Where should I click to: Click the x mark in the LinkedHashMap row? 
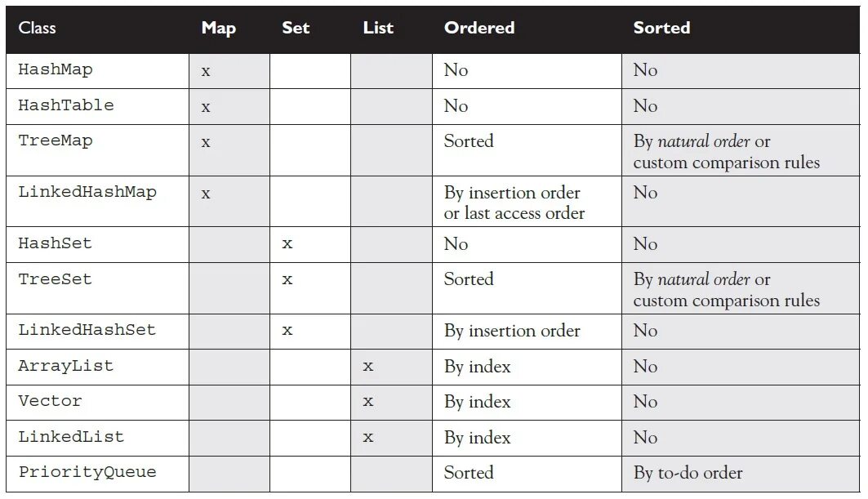[206, 194]
